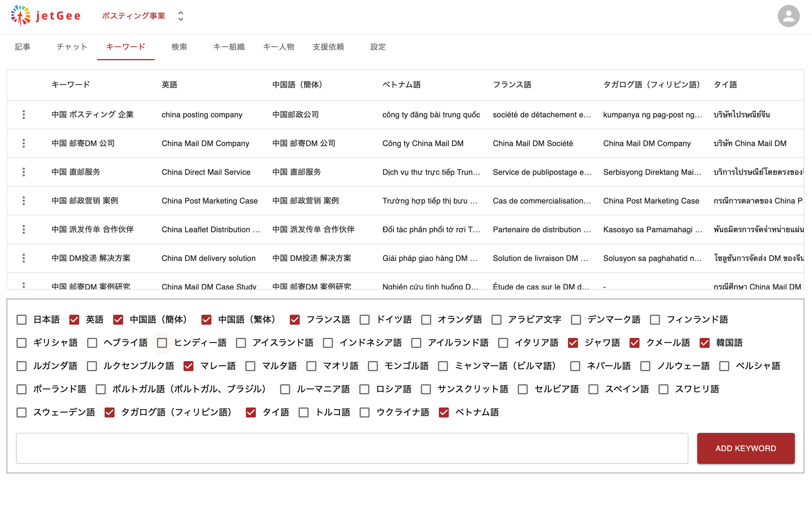This screenshot has height=529, width=812.
Task: Switch to the チャット tab
Action: (x=72, y=47)
